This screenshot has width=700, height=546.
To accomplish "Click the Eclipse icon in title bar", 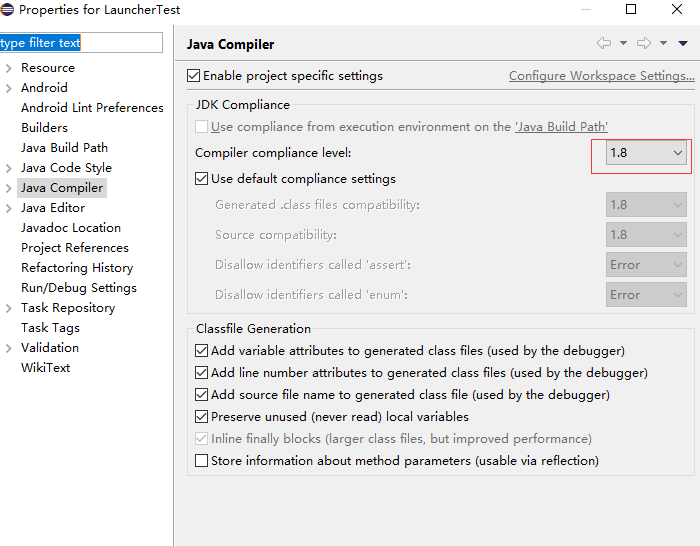I will pos(8,10).
